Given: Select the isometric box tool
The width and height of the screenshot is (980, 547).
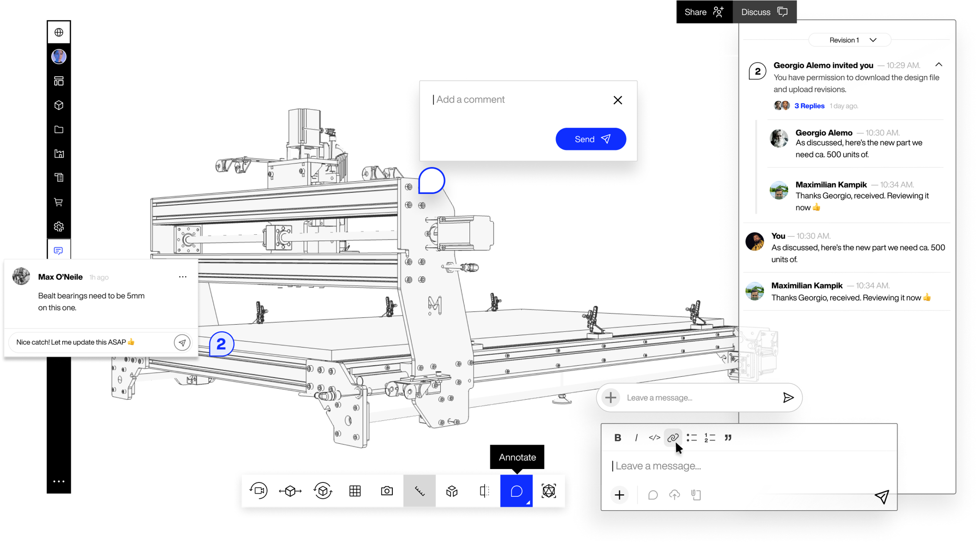Looking at the screenshot, I should [452, 491].
